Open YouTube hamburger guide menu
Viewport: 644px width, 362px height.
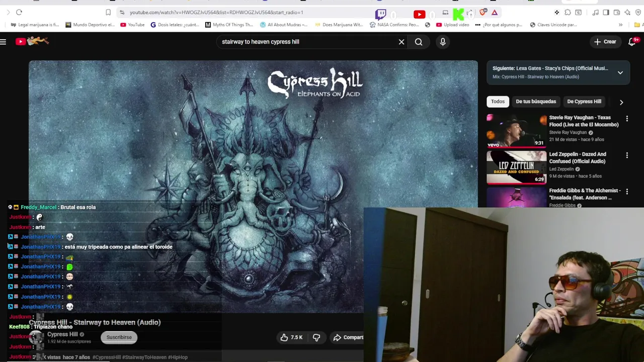pyautogui.click(x=4, y=42)
